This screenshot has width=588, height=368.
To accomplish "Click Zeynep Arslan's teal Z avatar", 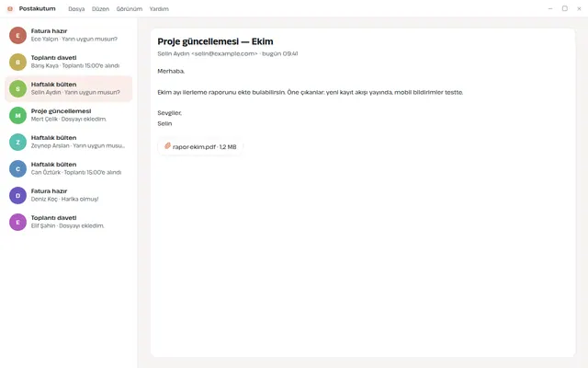I will pyautogui.click(x=17, y=142).
